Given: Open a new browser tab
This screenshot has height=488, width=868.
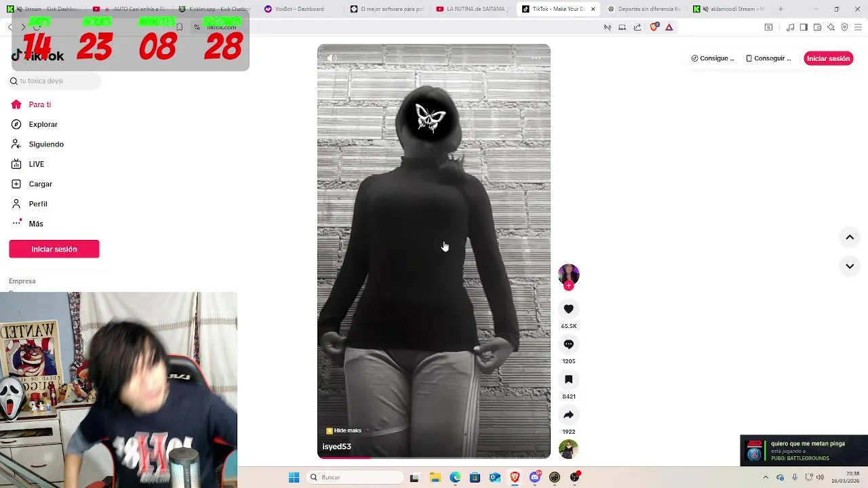Looking at the screenshot, I should [781, 9].
